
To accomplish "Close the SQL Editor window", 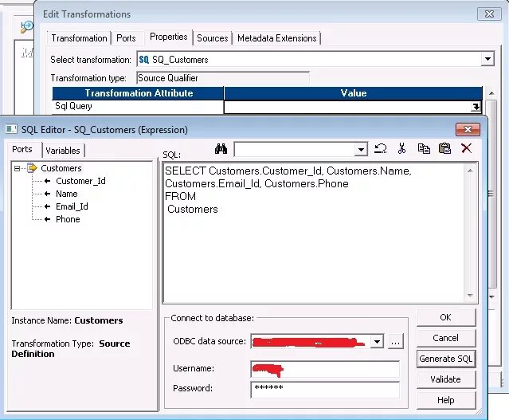I will coord(468,130).
